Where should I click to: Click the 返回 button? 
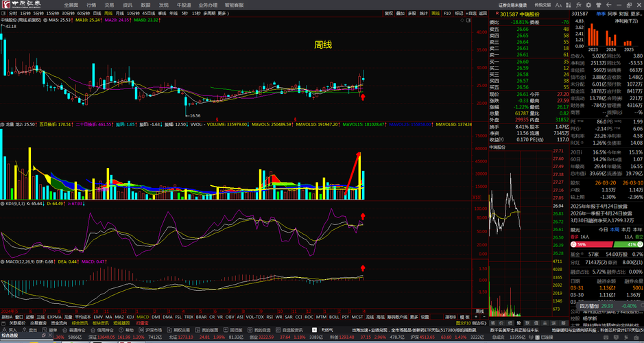[483, 13]
